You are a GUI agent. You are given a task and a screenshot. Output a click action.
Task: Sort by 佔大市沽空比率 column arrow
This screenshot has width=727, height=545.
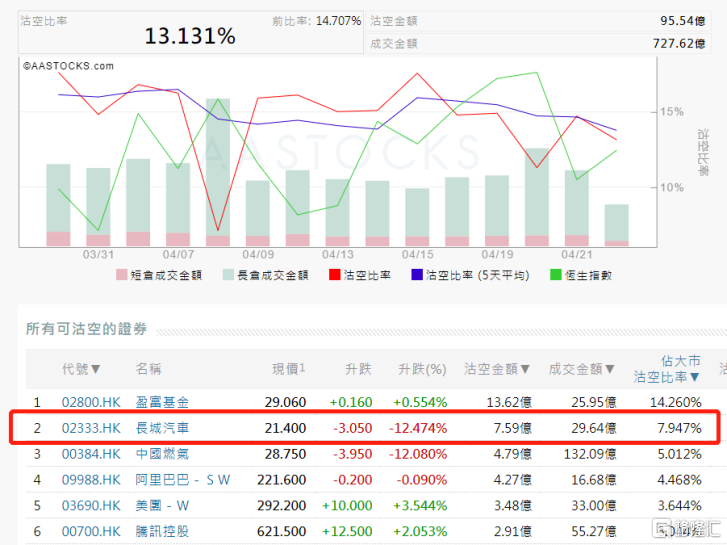[x=695, y=377]
